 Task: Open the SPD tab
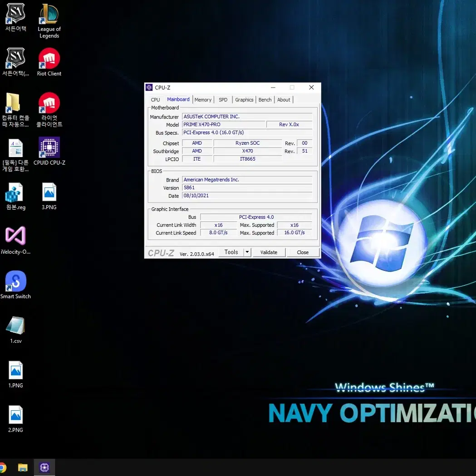click(223, 99)
